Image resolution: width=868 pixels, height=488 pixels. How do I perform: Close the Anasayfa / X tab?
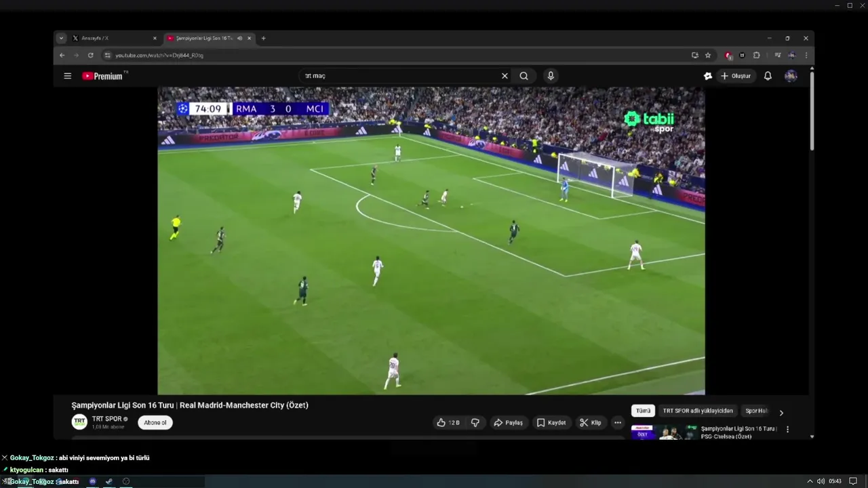[x=155, y=38]
